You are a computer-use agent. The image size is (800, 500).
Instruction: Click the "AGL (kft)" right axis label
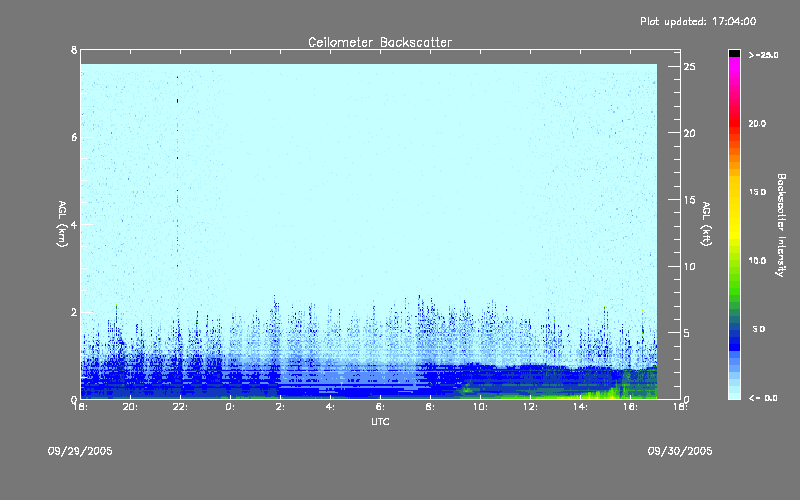click(706, 224)
